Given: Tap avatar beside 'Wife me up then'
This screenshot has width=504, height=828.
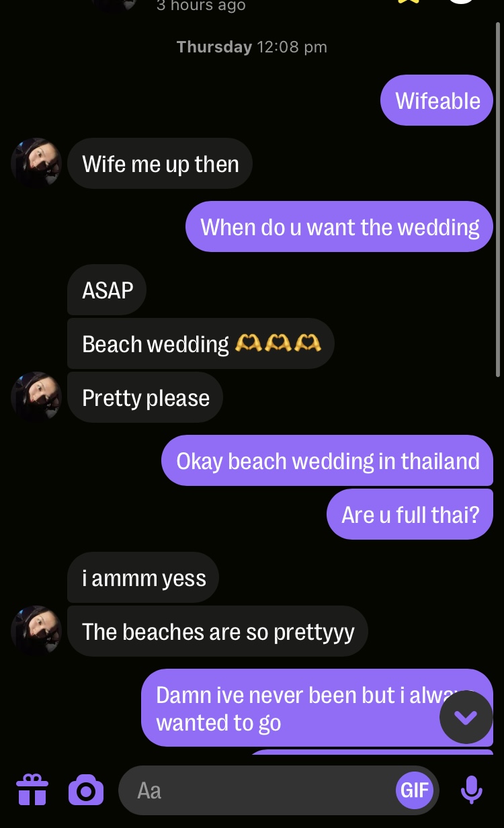Looking at the screenshot, I should point(36,163).
